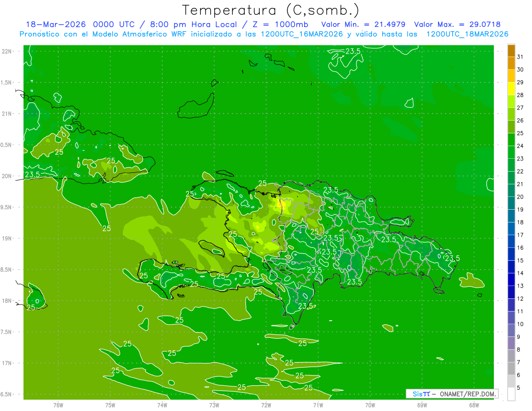Screen dimensions: 532x411
Task: Click the "72W" longitude axis label
Action: click(x=266, y=405)
